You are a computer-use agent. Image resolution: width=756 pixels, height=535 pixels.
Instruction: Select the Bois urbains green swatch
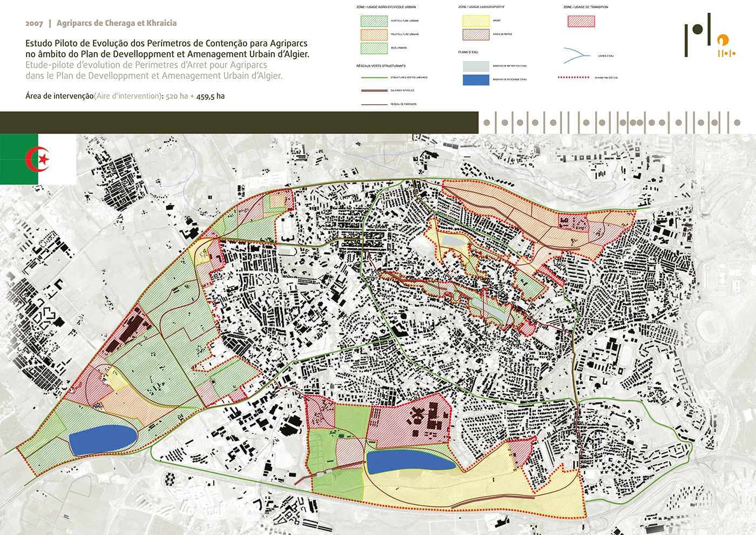pos(374,48)
